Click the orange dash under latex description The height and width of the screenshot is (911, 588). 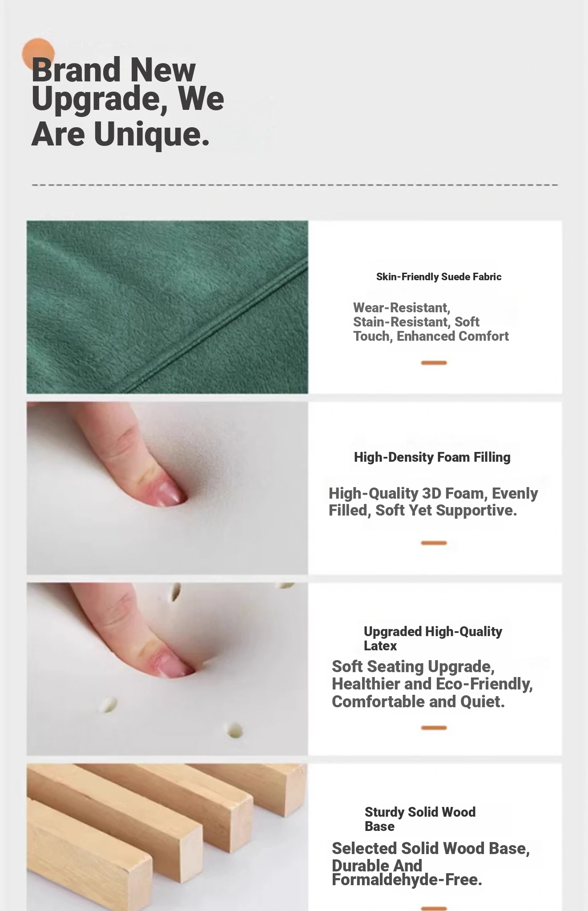tap(434, 728)
